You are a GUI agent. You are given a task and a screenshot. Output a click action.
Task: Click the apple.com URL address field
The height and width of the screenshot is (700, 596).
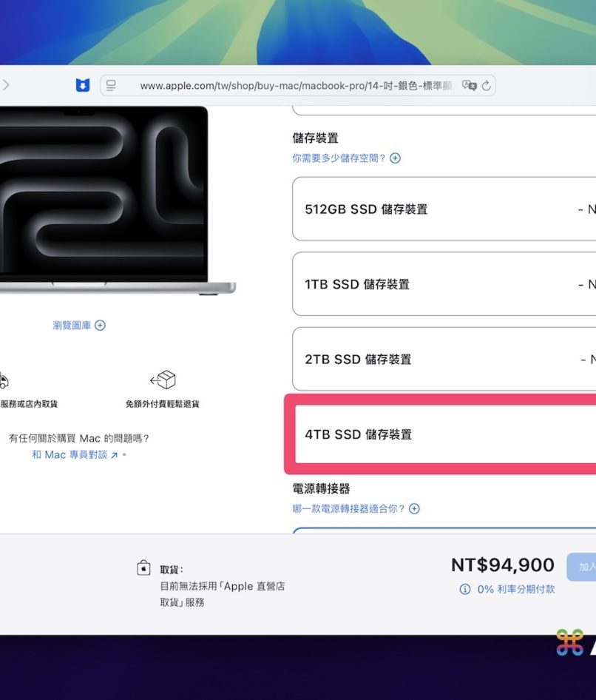(296, 86)
